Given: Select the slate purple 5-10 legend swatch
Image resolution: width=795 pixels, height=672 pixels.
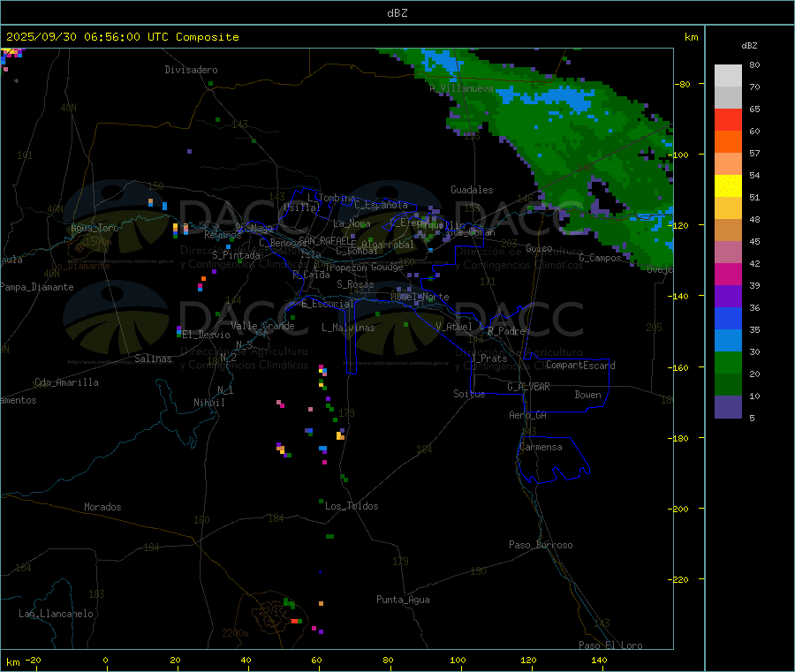Looking at the screenshot, I should 728,407.
